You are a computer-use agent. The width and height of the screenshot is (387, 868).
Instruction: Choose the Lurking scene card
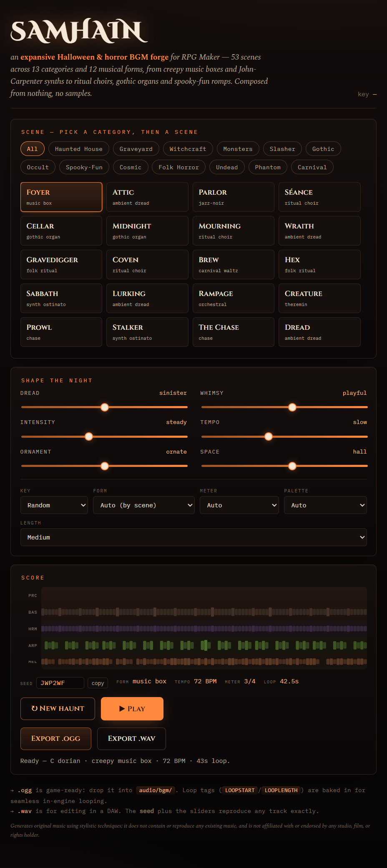coord(147,298)
